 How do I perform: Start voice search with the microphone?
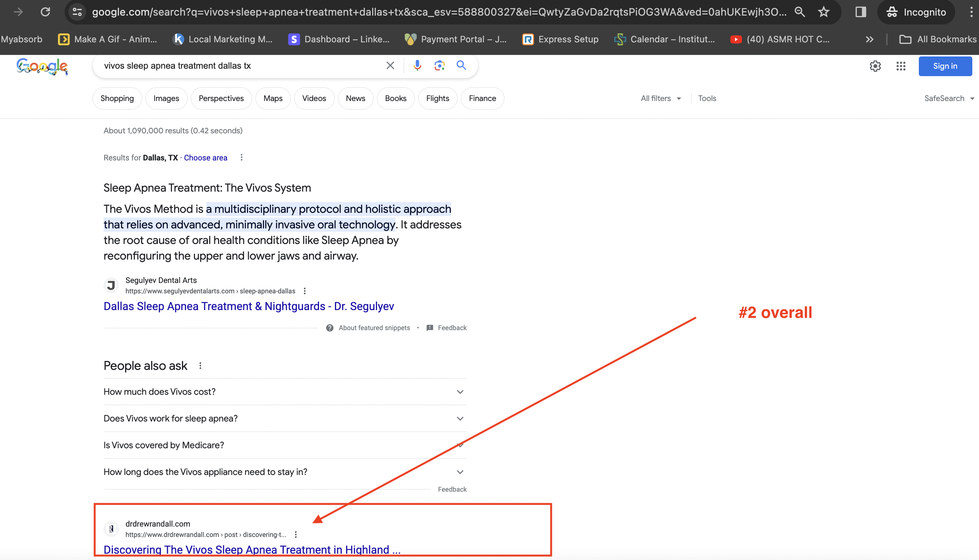pyautogui.click(x=417, y=65)
